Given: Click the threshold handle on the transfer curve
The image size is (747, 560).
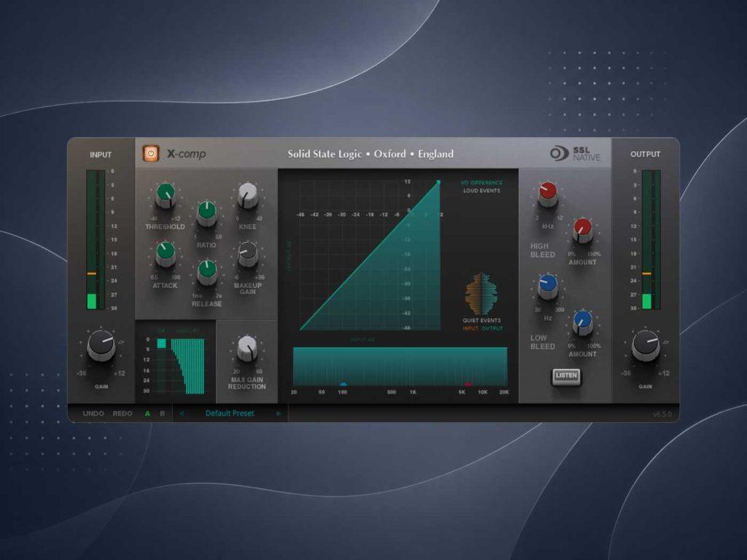Looking at the screenshot, I should (438, 182).
